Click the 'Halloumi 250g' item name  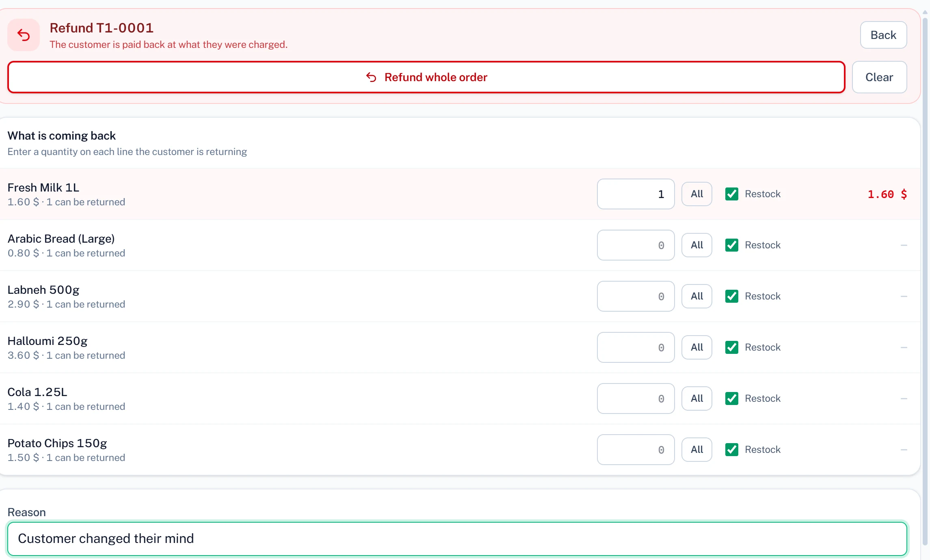tap(48, 341)
